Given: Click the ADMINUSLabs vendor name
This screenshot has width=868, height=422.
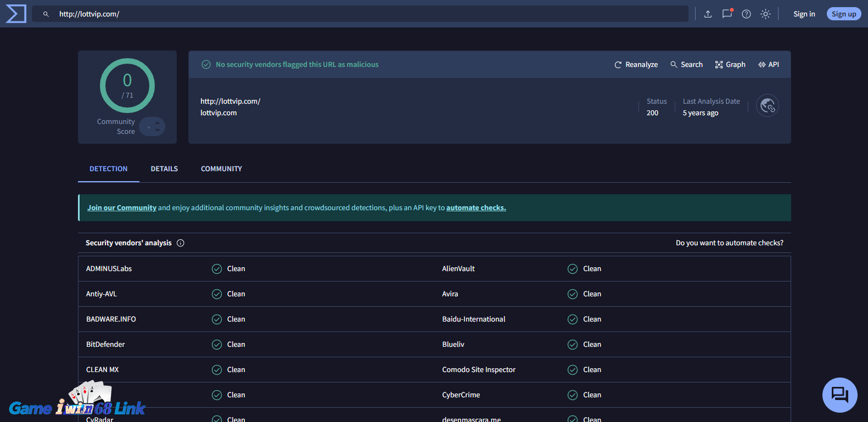Looking at the screenshot, I should coord(109,269).
